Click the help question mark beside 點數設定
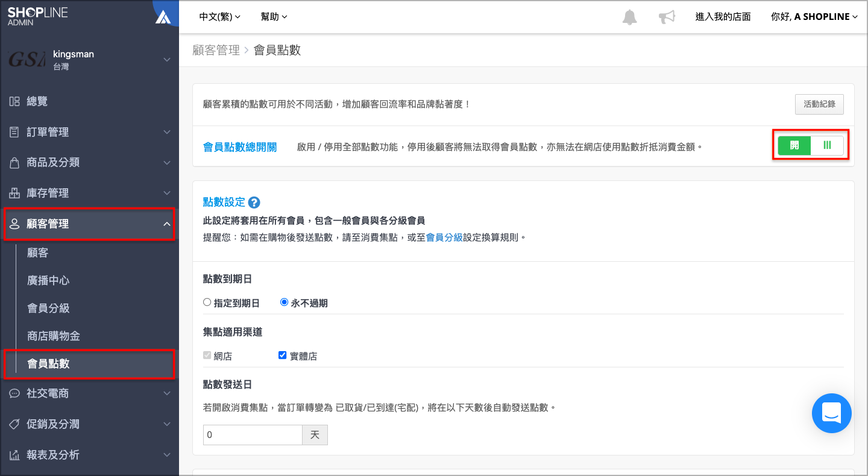Screen dimensions: 868x476 (254, 203)
